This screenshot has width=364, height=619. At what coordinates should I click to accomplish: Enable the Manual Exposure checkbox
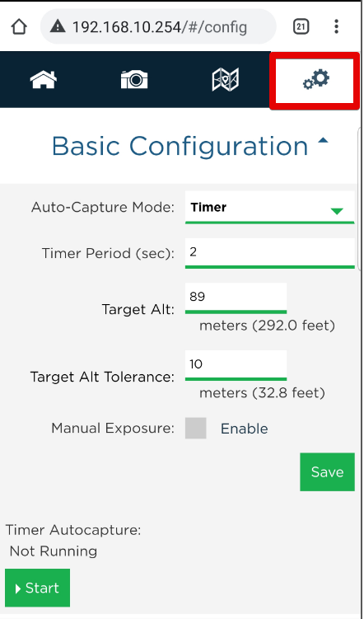point(196,429)
